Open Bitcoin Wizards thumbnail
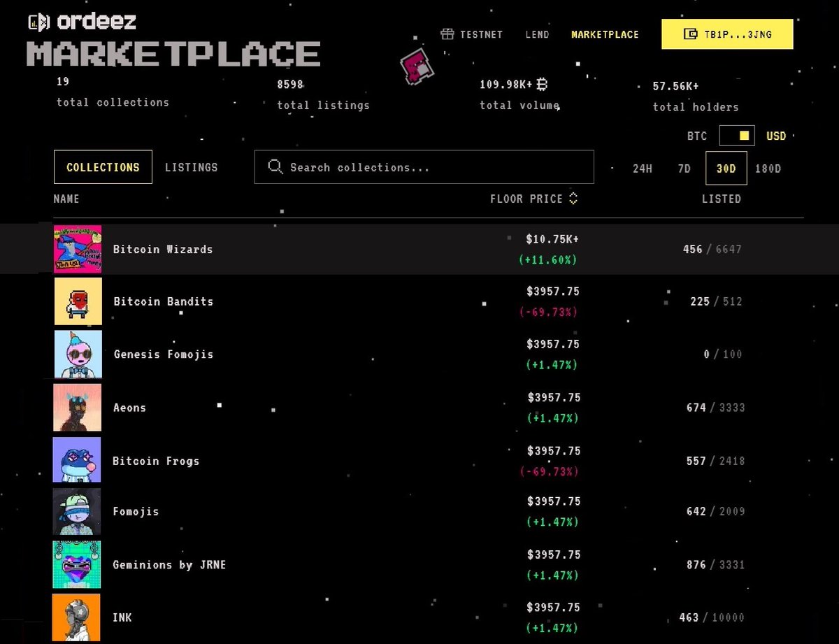Viewport: 839px width, 644px height. [x=78, y=248]
